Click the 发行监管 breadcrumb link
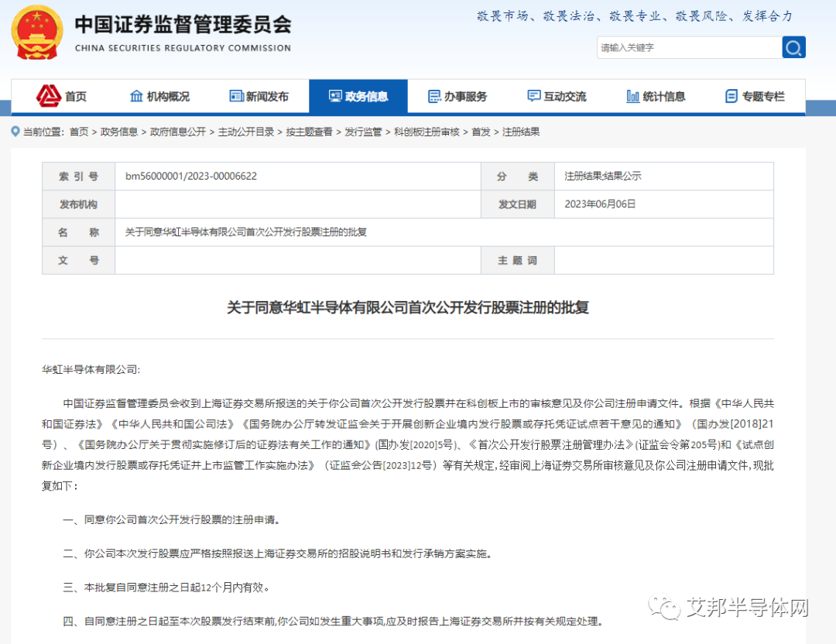The image size is (836, 644). [363, 132]
